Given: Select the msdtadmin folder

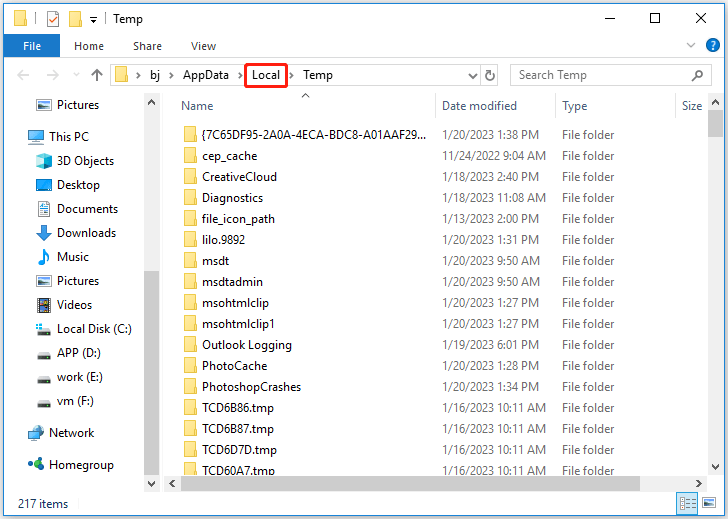Looking at the screenshot, I should click(232, 282).
